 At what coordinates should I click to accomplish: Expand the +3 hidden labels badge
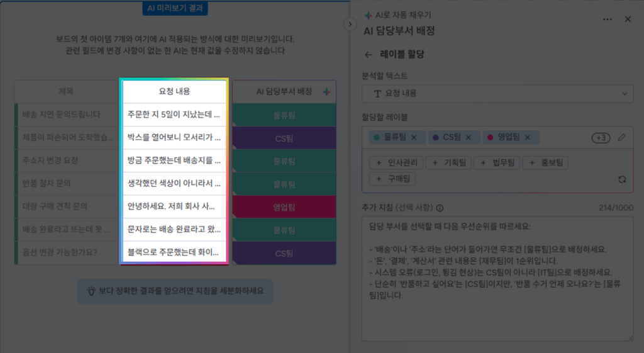point(601,137)
